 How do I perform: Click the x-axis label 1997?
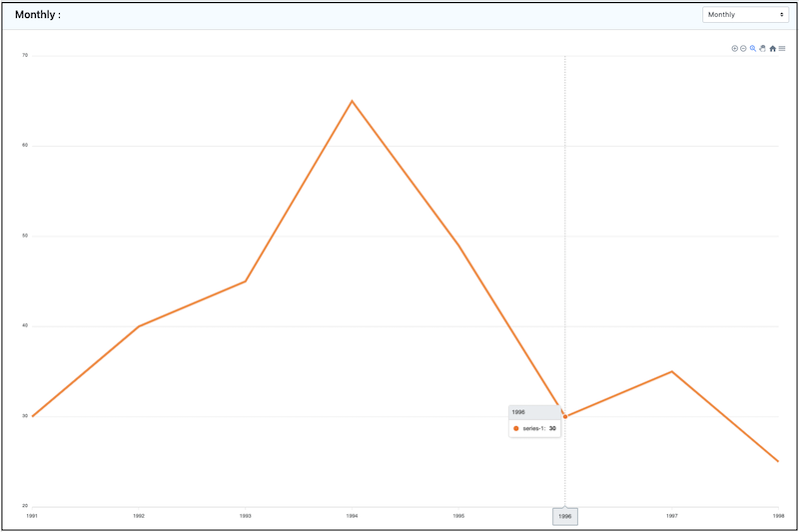tap(672, 516)
